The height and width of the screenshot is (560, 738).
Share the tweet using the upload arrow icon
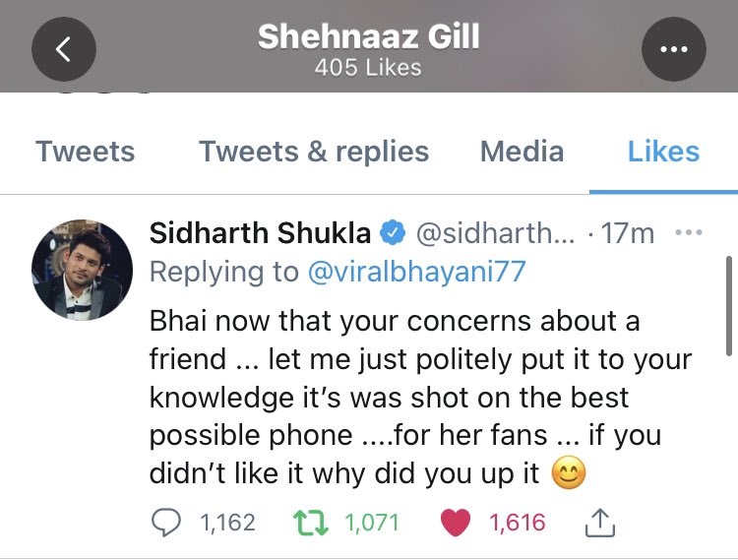pos(600,523)
